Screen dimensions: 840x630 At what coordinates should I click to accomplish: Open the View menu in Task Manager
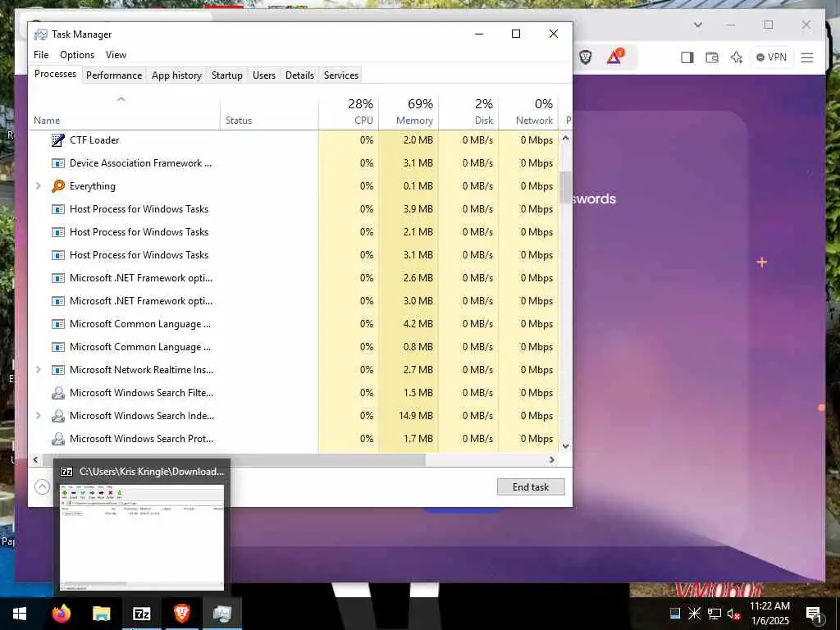point(116,55)
